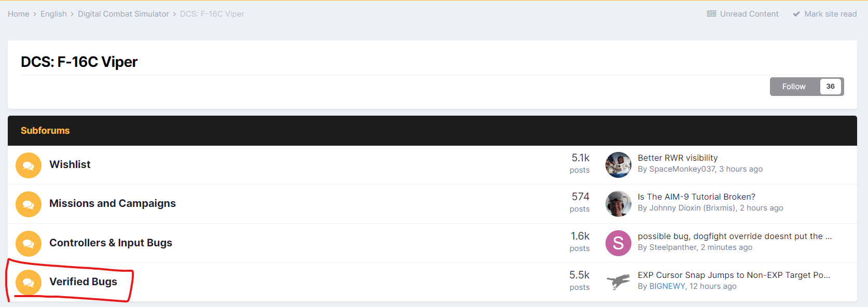Screen dimensions: 868x307
Task: Click the Verified Bugs forum bubble icon
Action: click(29, 283)
